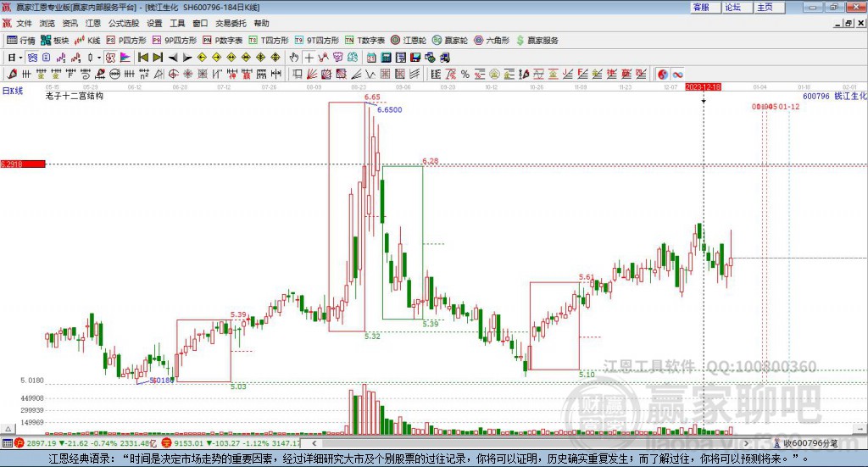This screenshot has width=868, height=467.
Task: Open the 板块 sectors view
Action: click(x=55, y=41)
